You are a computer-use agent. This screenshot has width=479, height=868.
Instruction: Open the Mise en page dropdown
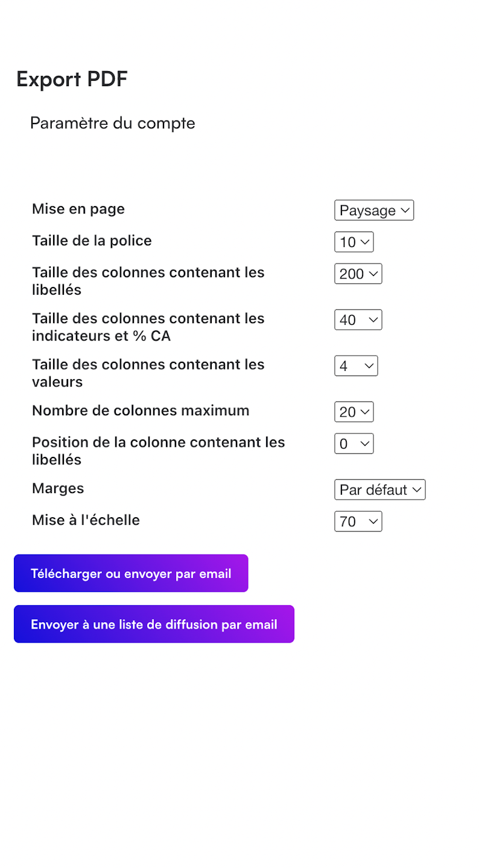(x=374, y=210)
